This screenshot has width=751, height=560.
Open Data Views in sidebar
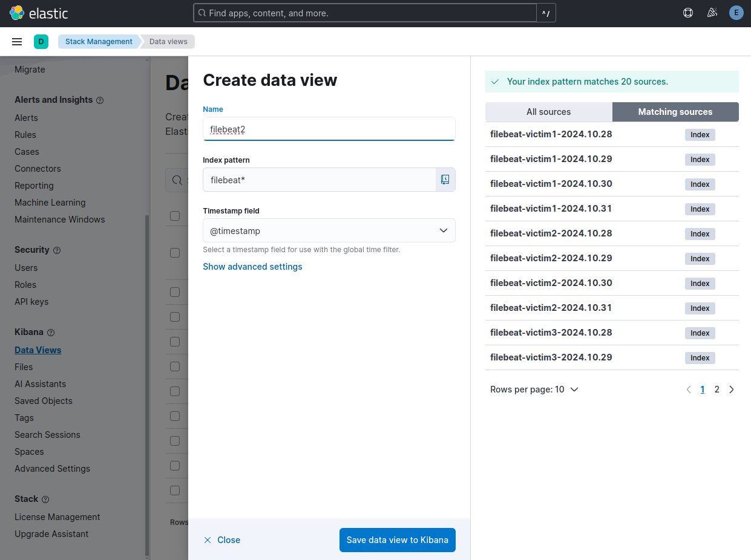[38, 350]
